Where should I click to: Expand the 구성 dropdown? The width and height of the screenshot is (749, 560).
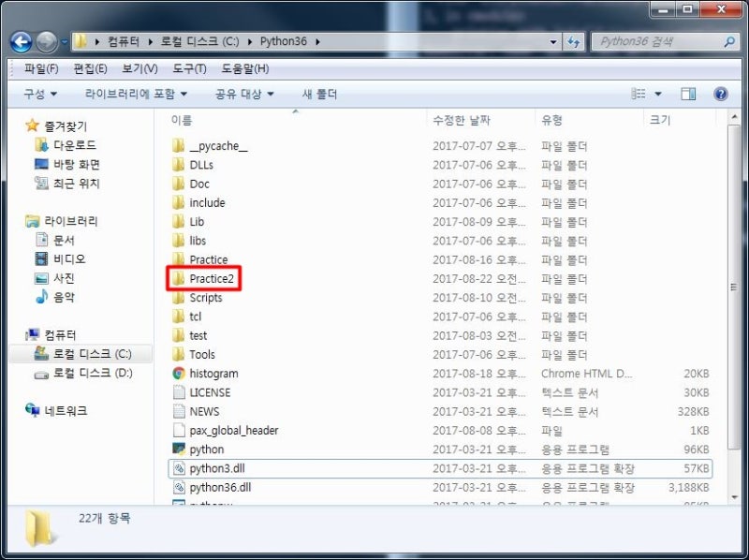[x=40, y=94]
